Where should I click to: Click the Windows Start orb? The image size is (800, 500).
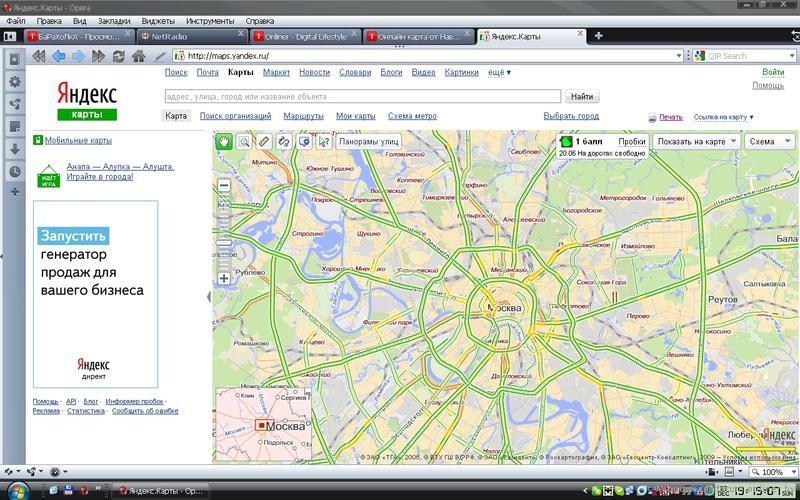tap(18, 491)
